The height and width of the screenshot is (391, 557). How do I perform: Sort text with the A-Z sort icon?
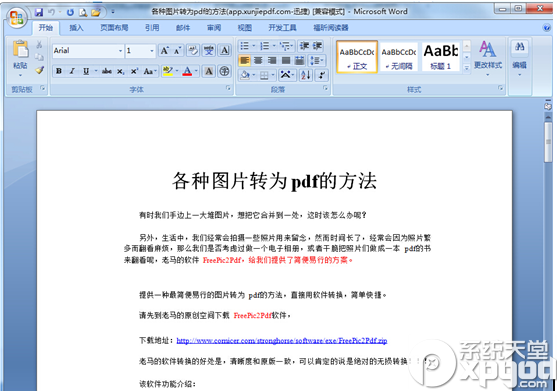click(306, 75)
